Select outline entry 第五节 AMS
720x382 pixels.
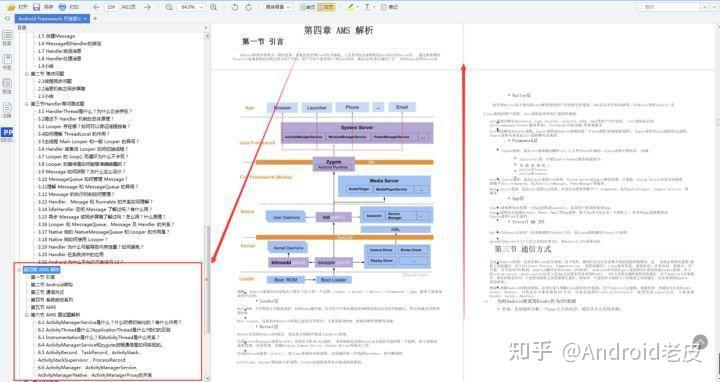point(43,307)
